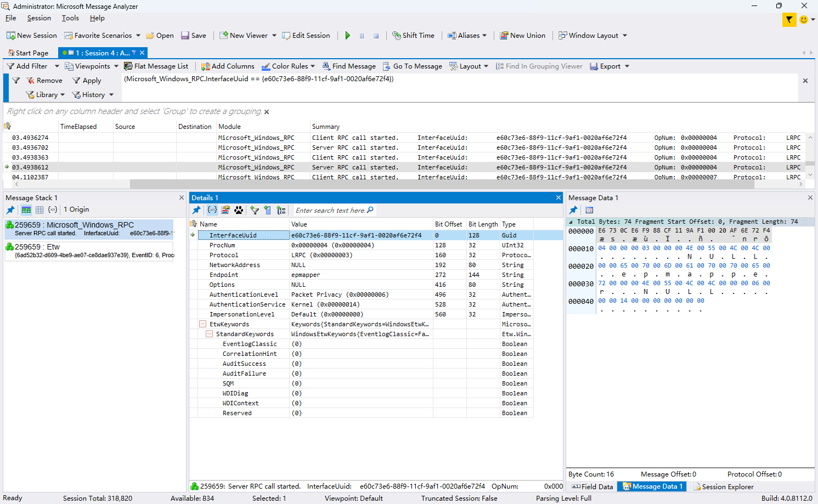Switch Message Stack to the selected green table view
818x504 pixels.
tap(26, 210)
